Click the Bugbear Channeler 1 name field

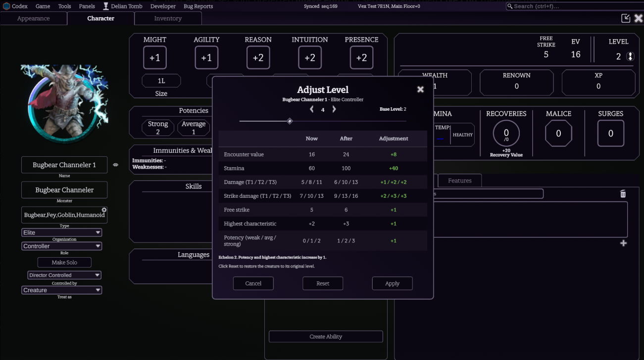64,165
